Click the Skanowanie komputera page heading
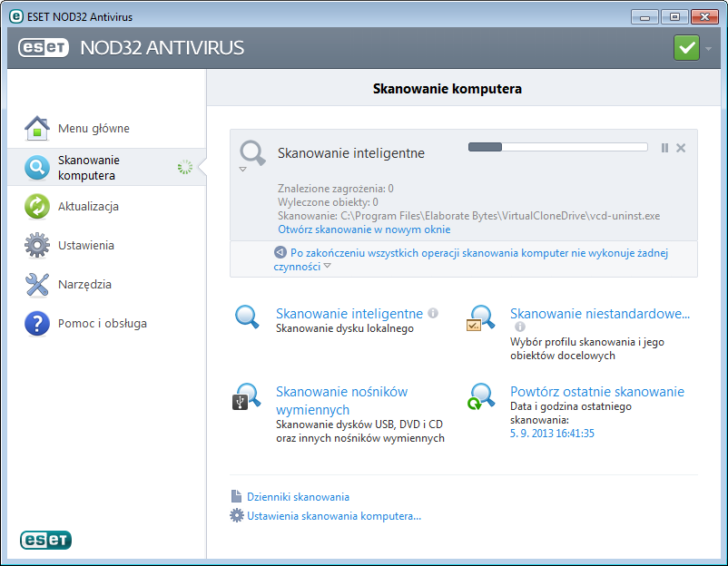The height and width of the screenshot is (566, 728). coord(448,89)
